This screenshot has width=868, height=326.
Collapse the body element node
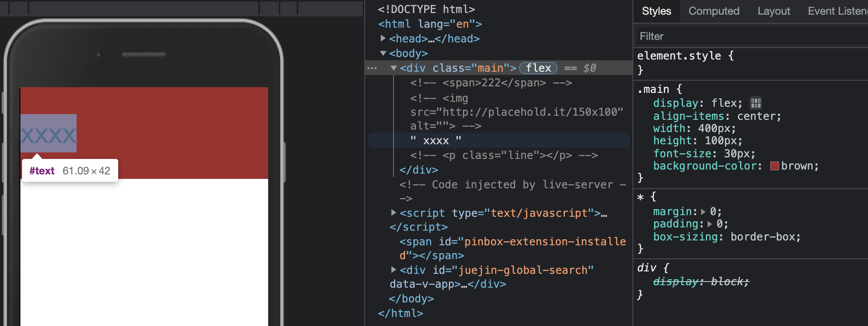pyautogui.click(x=383, y=53)
